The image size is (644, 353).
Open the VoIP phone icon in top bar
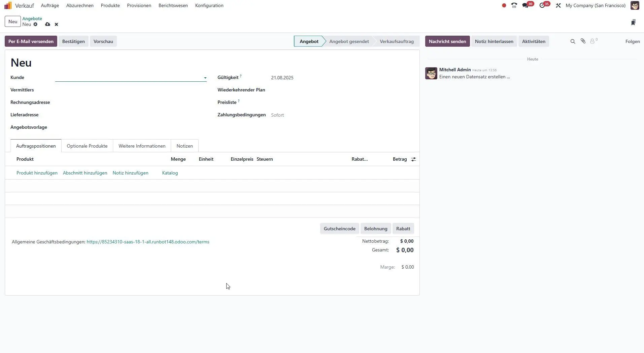coord(514,5)
